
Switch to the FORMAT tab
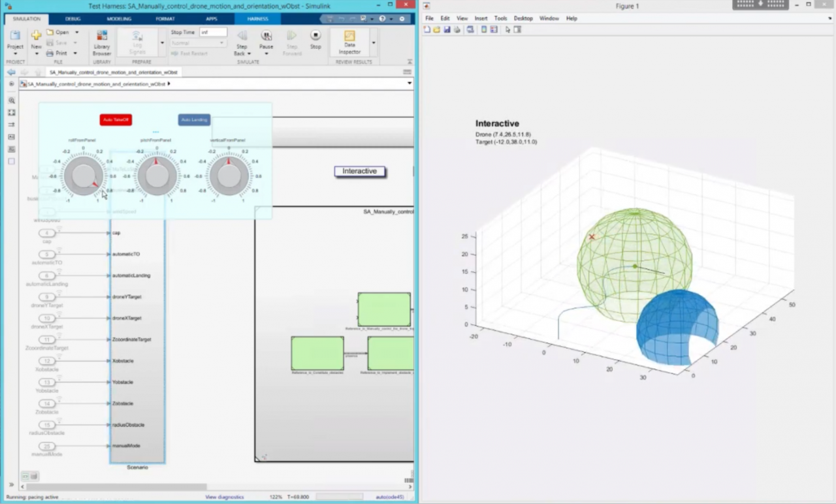click(x=165, y=18)
